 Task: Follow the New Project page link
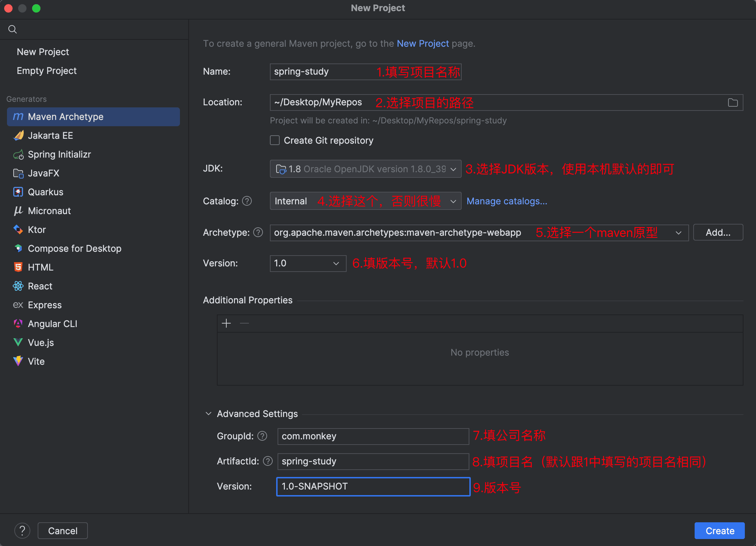(x=423, y=44)
